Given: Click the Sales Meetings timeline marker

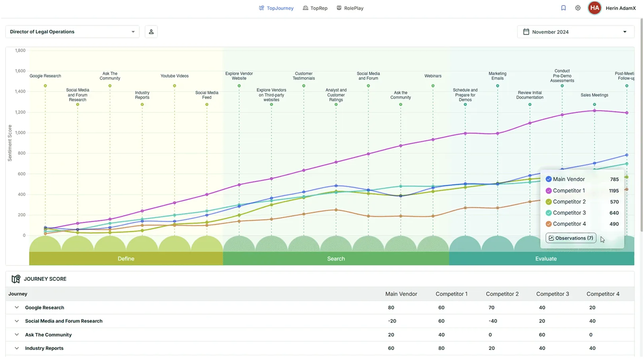Looking at the screenshot, I should point(594,105).
